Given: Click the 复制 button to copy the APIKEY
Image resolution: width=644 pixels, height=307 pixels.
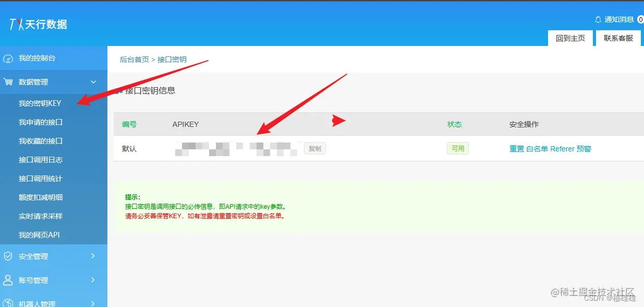Looking at the screenshot, I should [x=314, y=148].
